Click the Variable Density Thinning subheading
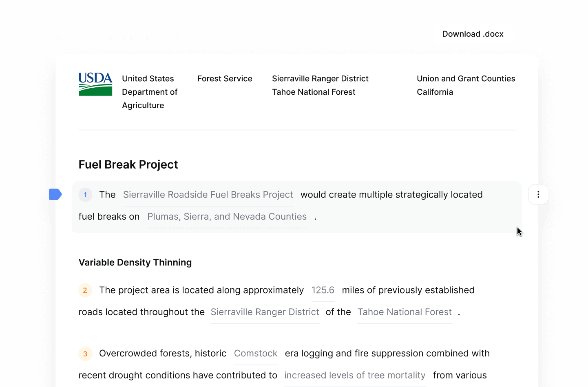 (135, 262)
